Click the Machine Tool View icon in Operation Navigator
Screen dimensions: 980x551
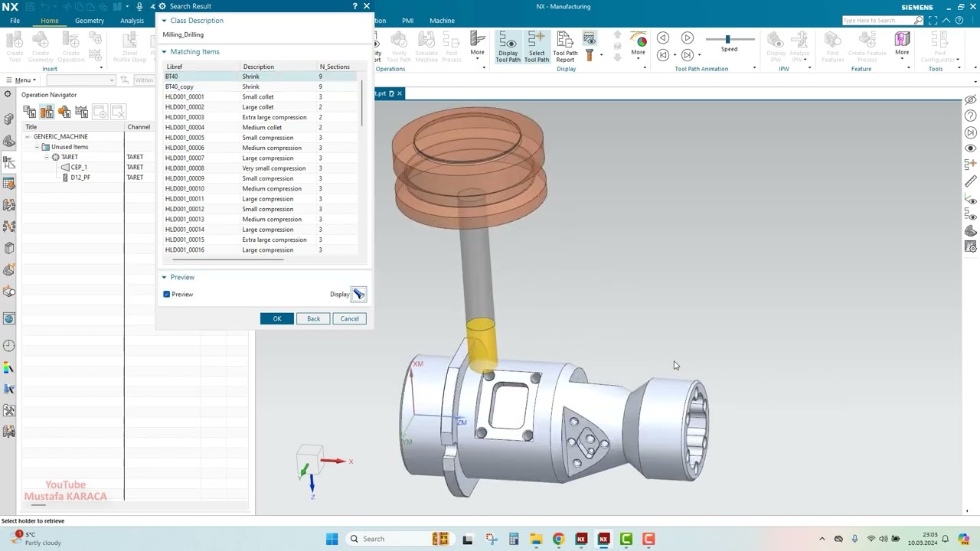pyautogui.click(x=47, y=112)
